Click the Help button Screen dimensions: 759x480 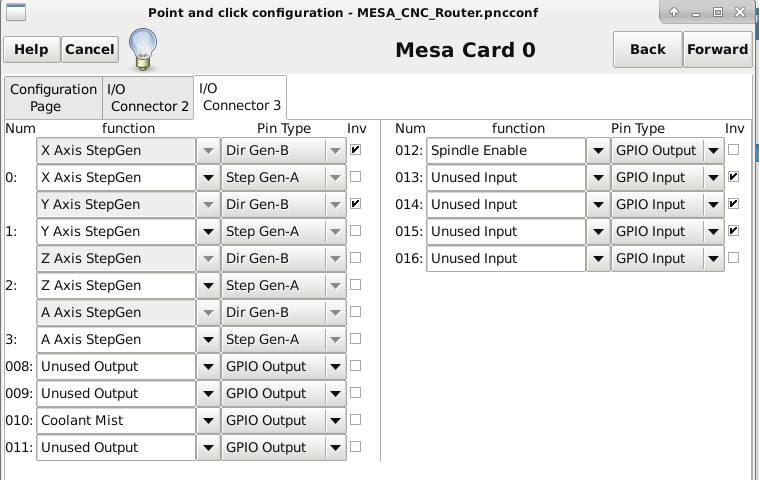coord(31,49)
